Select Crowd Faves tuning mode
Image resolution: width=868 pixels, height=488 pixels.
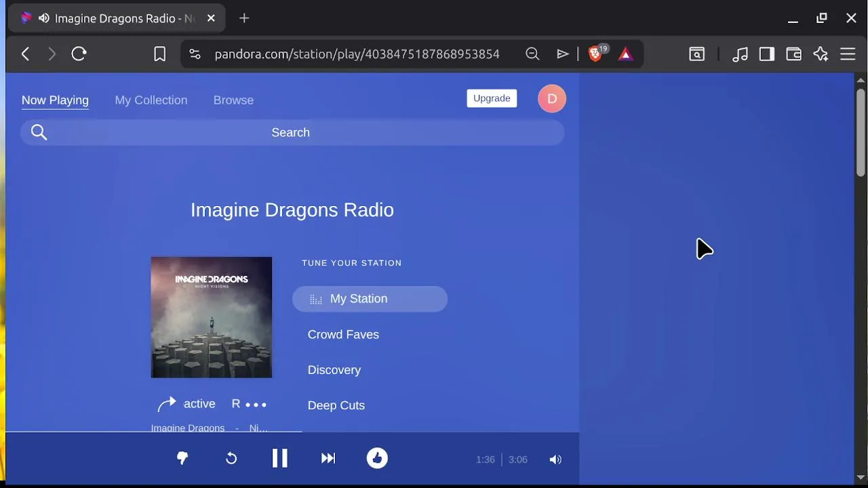point(343,335)
